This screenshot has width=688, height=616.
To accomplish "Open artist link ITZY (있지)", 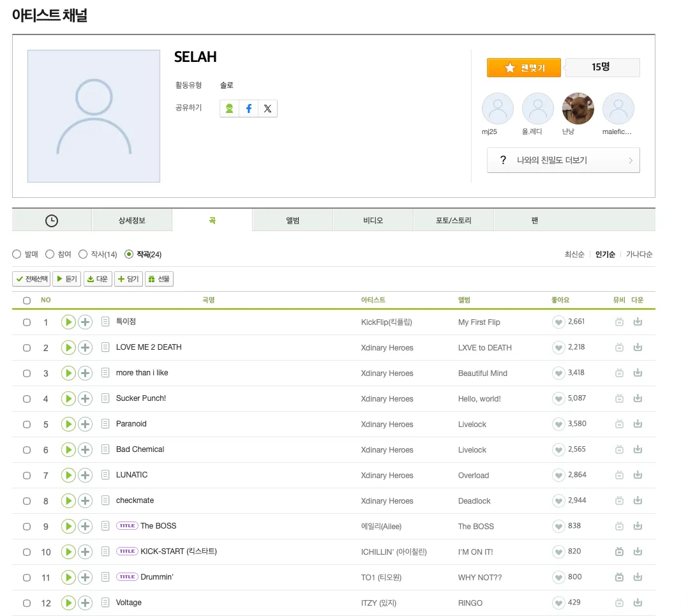I will (x=378, y=603).
